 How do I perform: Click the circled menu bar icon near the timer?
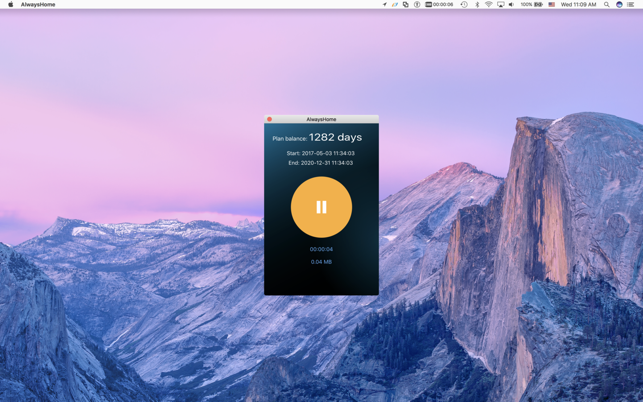(x=417, y=5)
